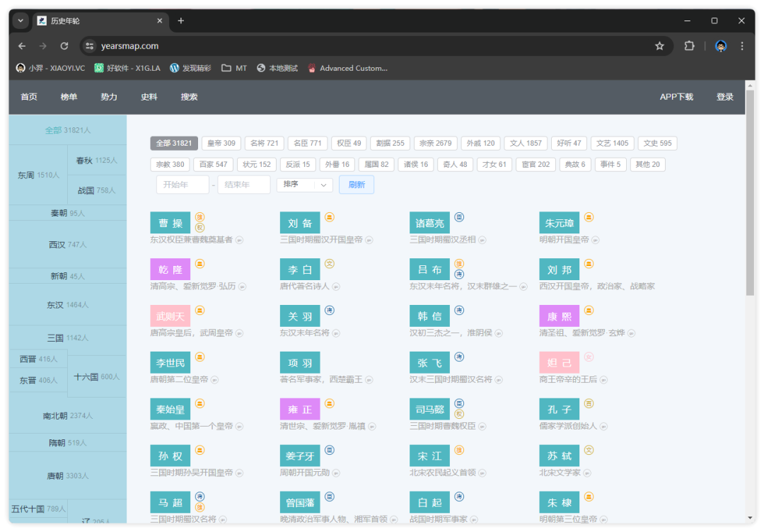Screen dimensions: 764x532
Task: Click into the 开始年 start year field
Action: tap(183, 185)
